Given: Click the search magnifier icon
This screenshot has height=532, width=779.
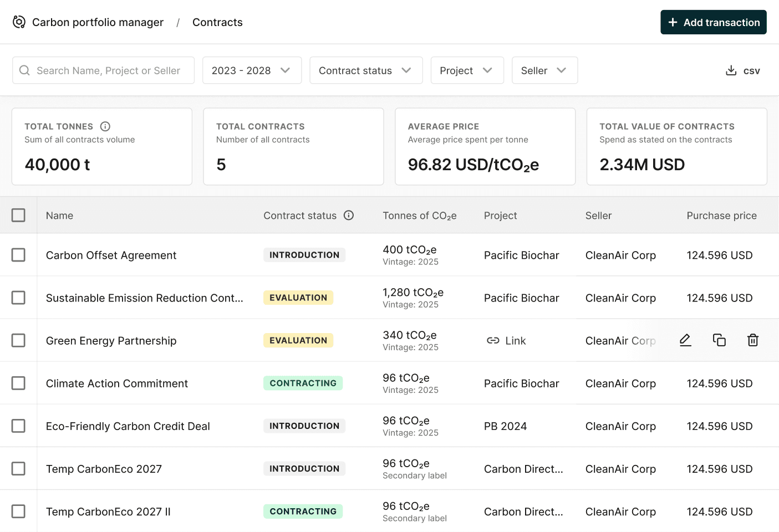Looking at the screenshot, I should click(x=24, y=70).
